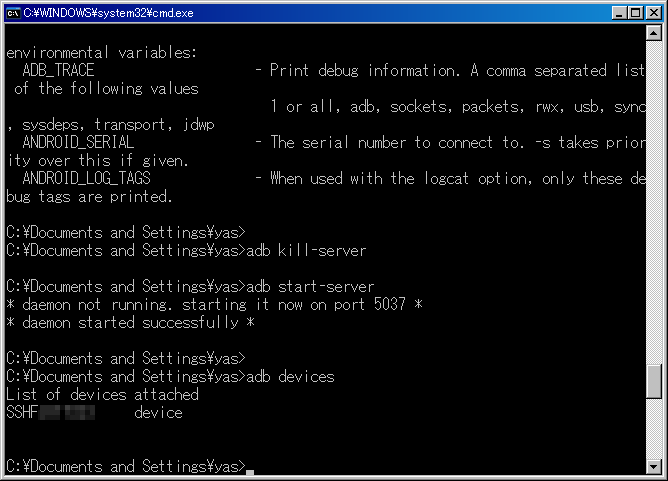Click the 'adb kill-server' command text

[x=306, y=251]
